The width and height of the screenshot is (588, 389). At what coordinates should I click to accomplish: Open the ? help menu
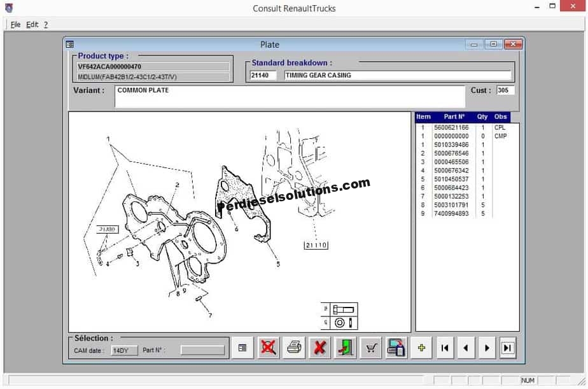46,25
